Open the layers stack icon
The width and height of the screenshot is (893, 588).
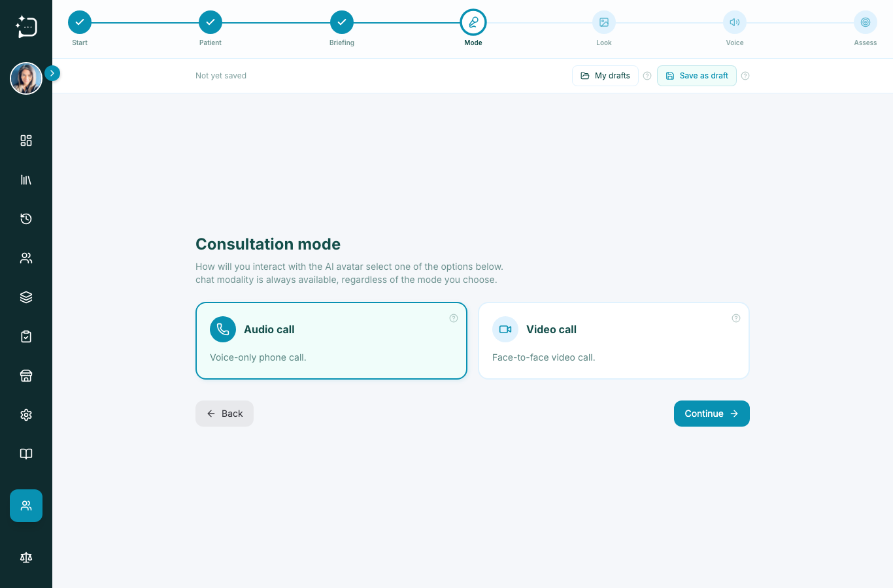[x=26, y=297]
